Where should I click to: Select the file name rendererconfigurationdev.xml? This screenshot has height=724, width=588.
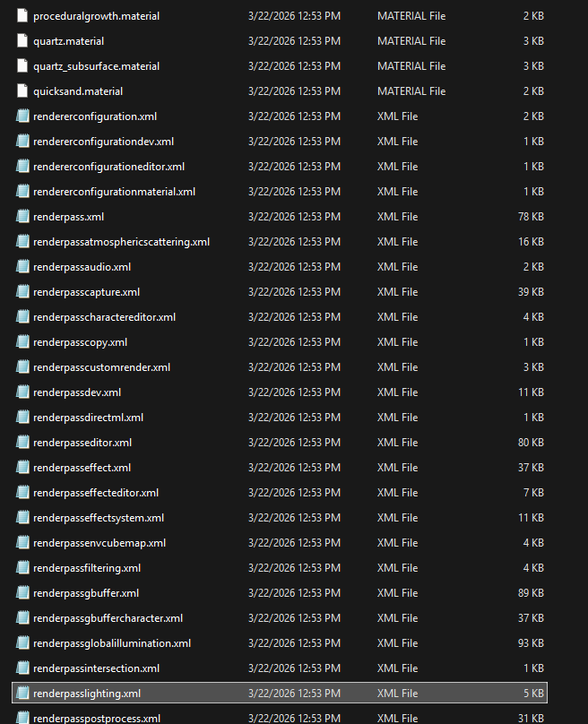(x=103, y=142)
